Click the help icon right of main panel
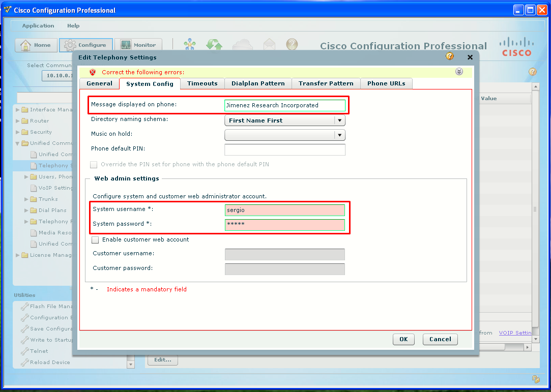This screenshot has height=392, width=551. [532, 72]
